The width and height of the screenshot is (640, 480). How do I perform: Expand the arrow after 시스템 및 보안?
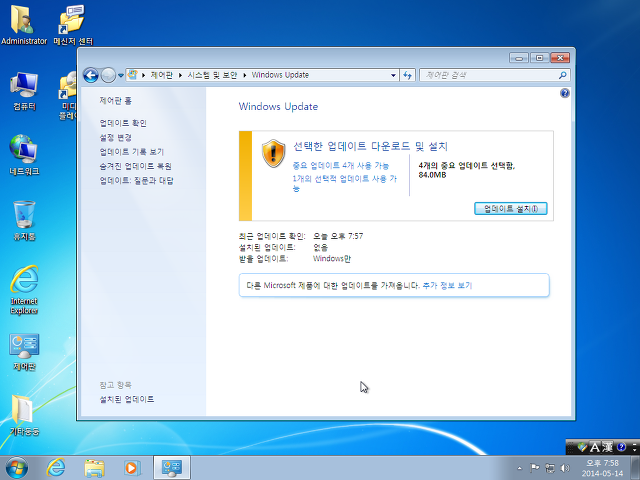click(x=244, y=75)
